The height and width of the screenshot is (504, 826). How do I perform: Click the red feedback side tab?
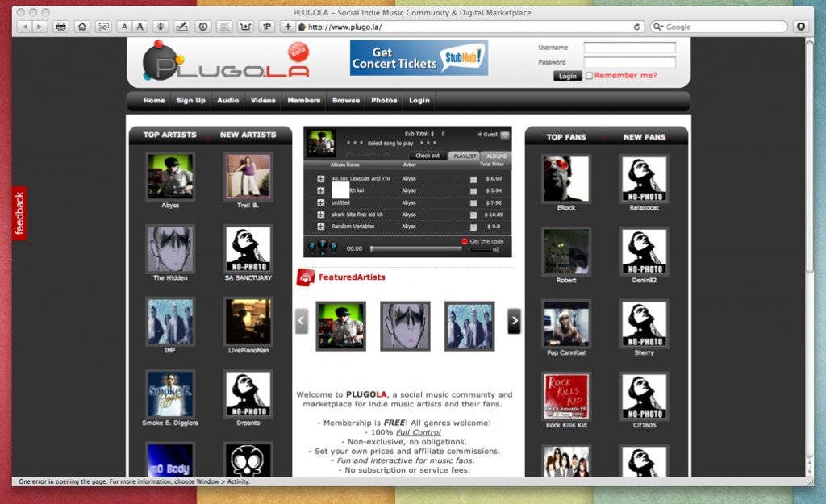tap(19, 213)
